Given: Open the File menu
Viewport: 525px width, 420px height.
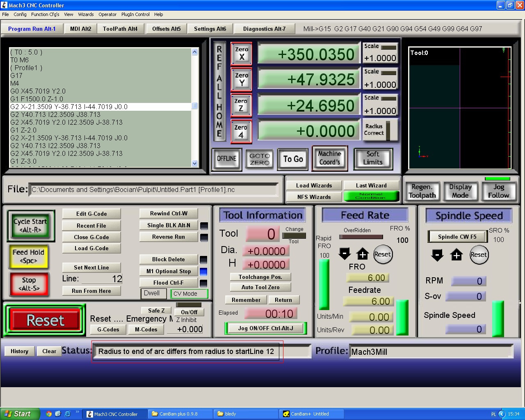Looking at the screenshot, I should click(x=5, y=14).
